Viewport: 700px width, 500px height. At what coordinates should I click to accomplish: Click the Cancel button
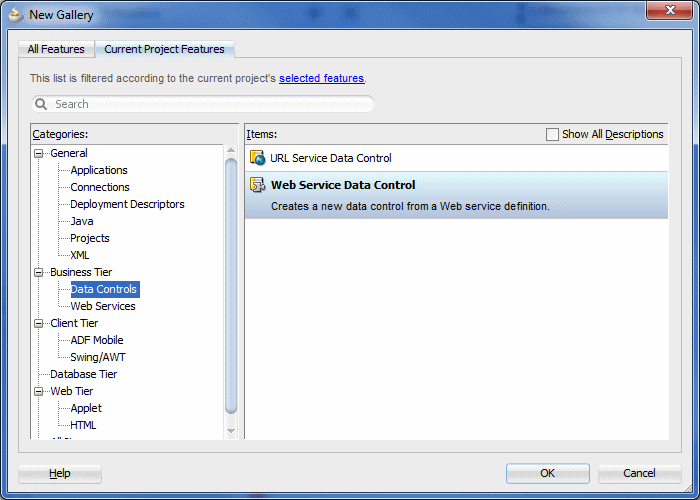pyautogui.click(x=639, y=473)
